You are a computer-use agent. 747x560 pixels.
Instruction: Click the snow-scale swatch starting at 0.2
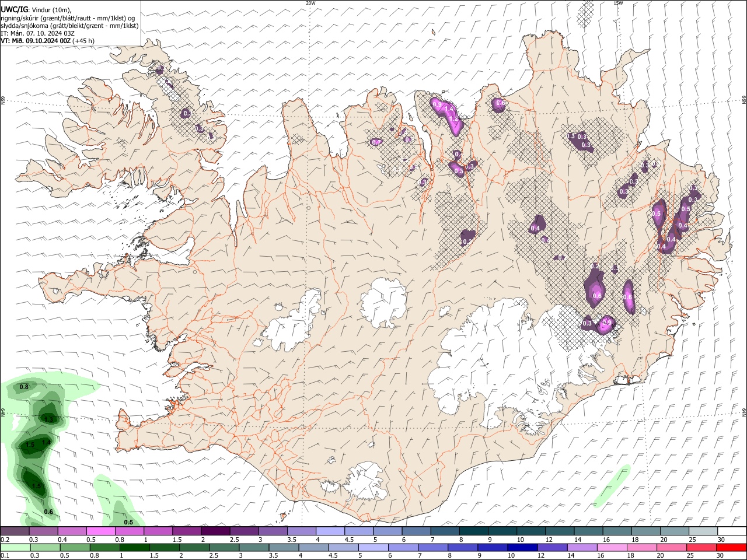tap(15, 531)
